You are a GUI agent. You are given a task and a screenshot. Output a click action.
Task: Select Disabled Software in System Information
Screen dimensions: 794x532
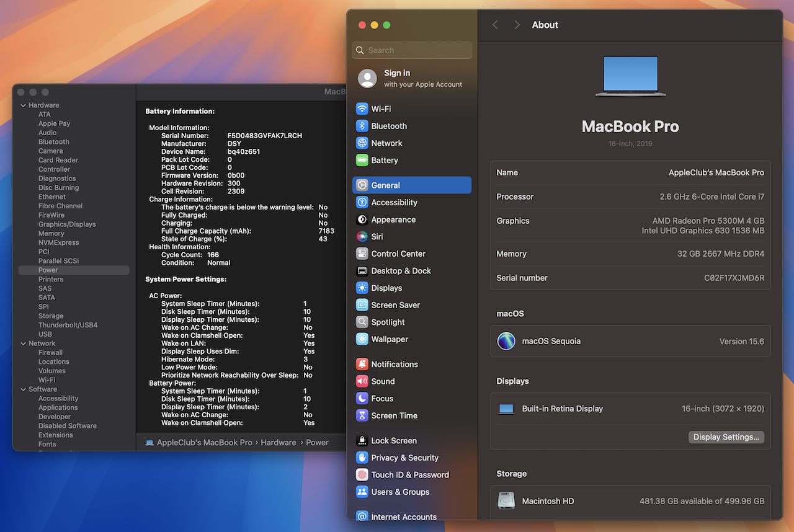click(x=68, y=426)
